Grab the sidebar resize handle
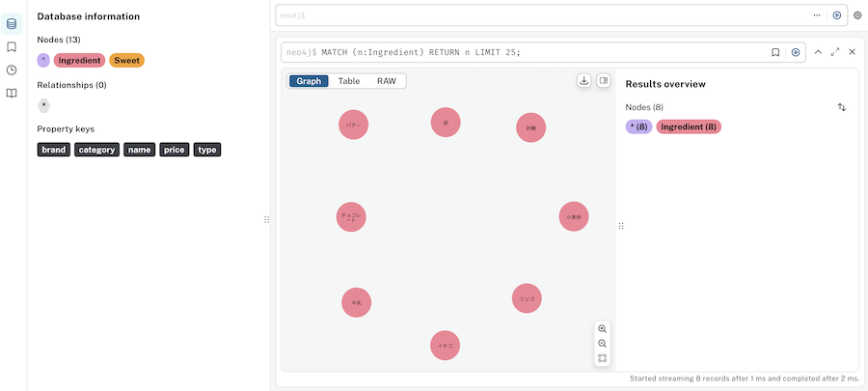 [267, 220]
